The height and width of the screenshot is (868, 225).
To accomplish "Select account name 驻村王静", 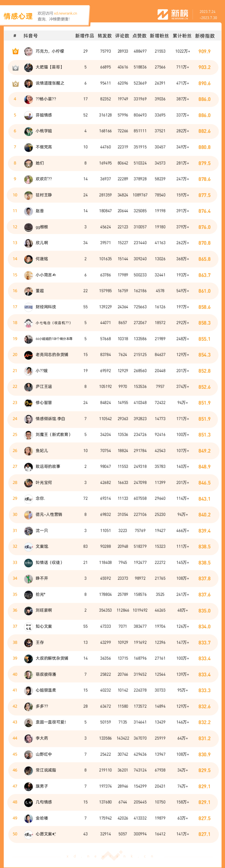I will [44, 195].
